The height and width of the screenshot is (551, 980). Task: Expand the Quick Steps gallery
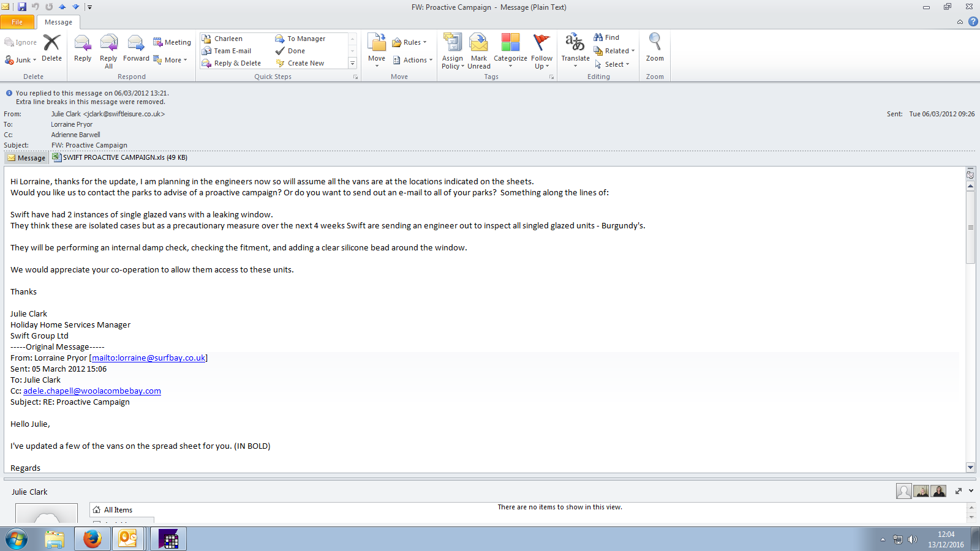click(352, 63)
